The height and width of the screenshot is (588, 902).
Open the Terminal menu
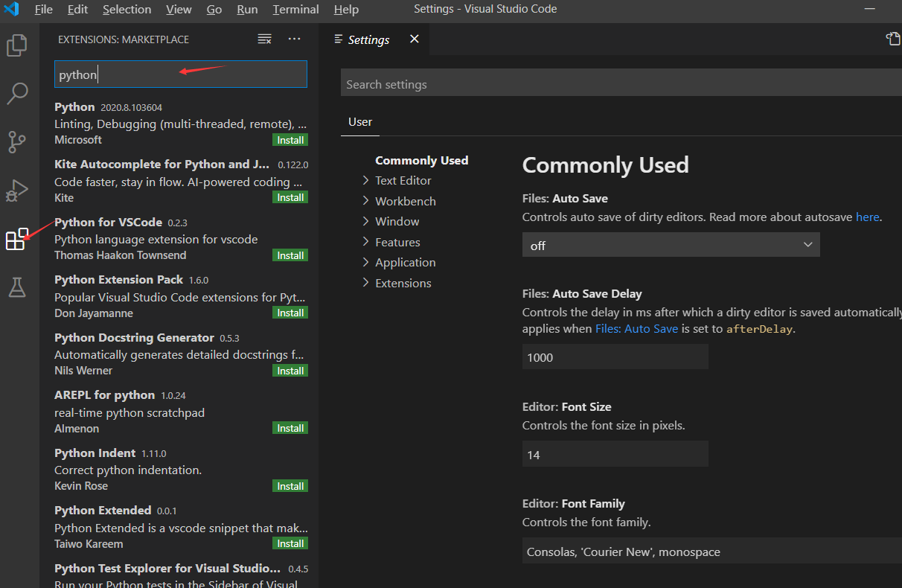(295, 10)
